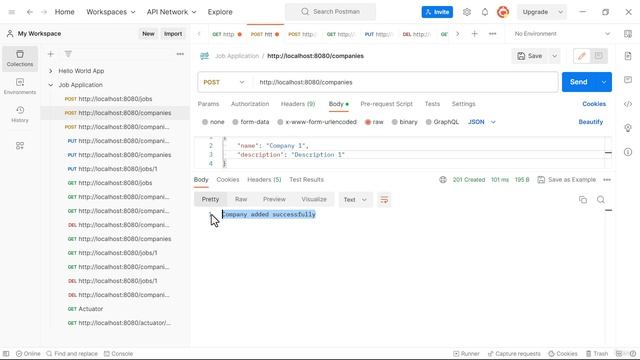
Task: Click the Search Postman field
Action: 331,12
